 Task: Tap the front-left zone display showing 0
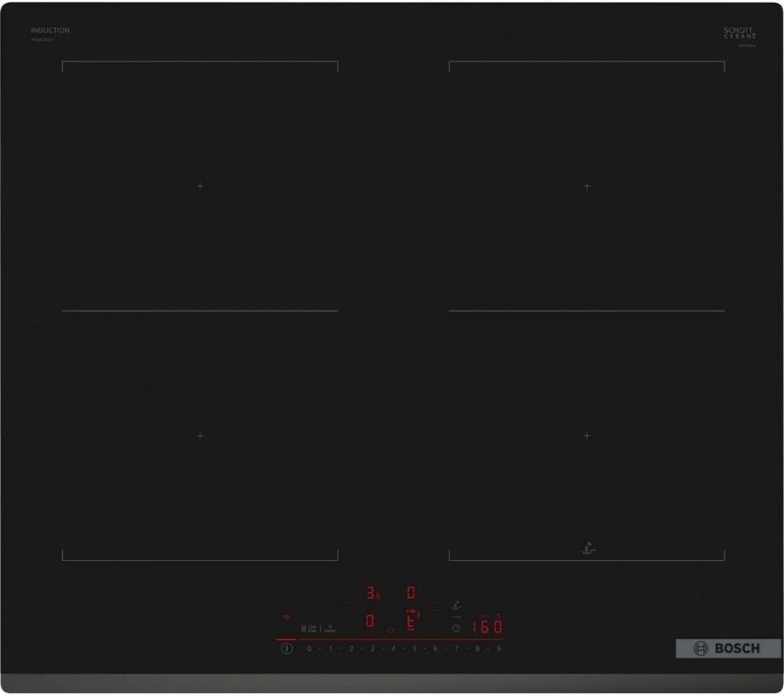370,621
